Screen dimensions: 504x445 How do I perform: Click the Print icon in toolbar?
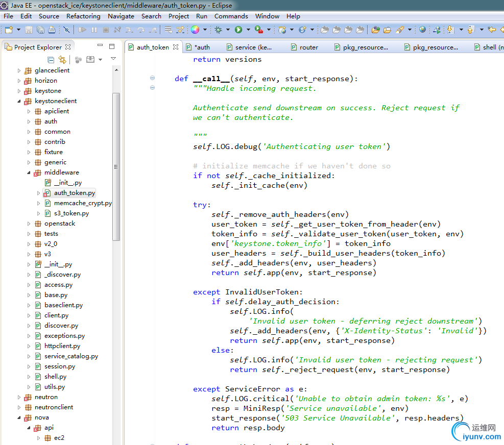(x=52, y=30)
